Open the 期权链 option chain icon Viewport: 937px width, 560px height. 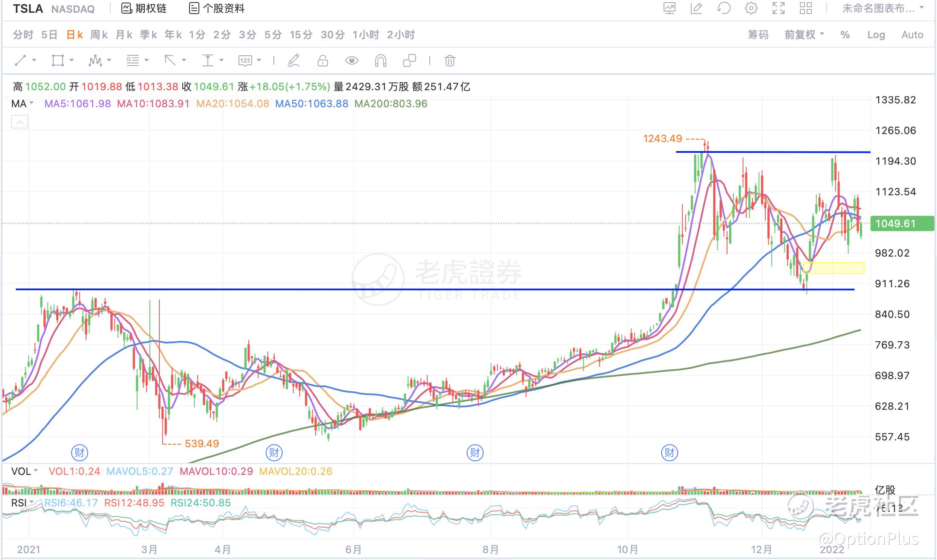click(127, 8)
